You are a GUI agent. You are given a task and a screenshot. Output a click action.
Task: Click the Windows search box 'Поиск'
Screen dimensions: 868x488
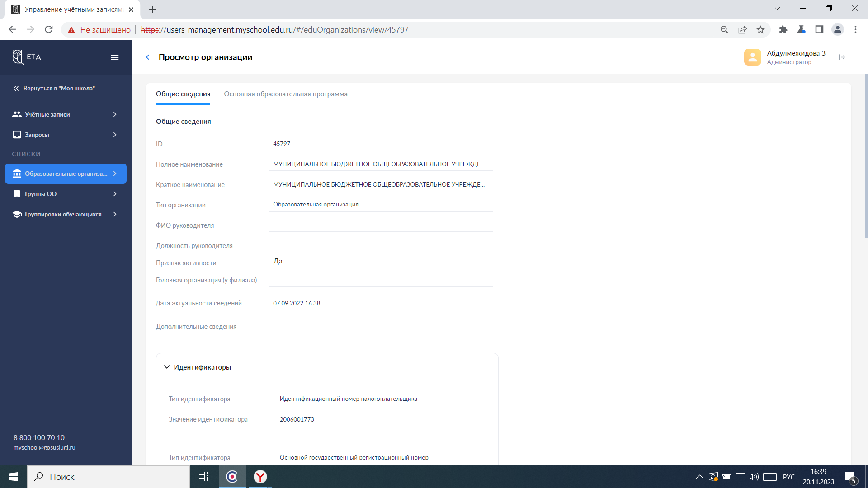[x=108, y=477]
